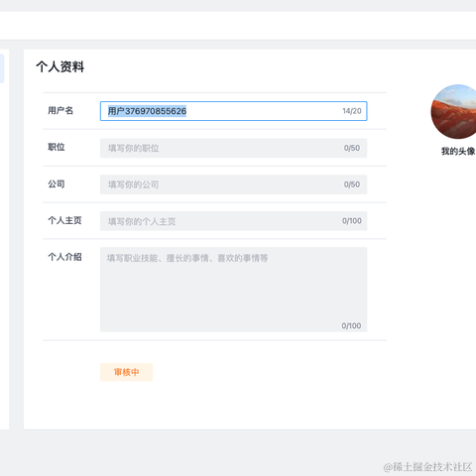The height and width of the screenshot is (476, 476).
Task: Click the 用户名 input field
Action: click(x=233, y=111)
